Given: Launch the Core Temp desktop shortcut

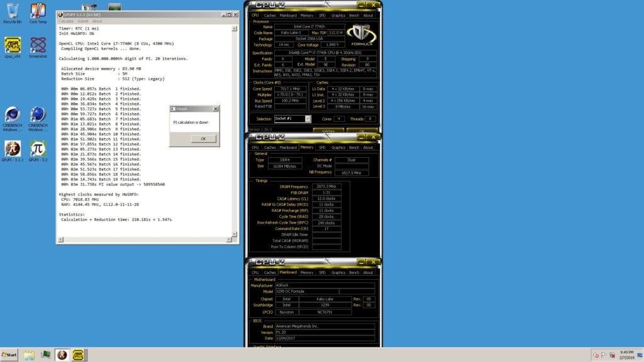Looking at the screenshot, I should [x=38, y=13].
